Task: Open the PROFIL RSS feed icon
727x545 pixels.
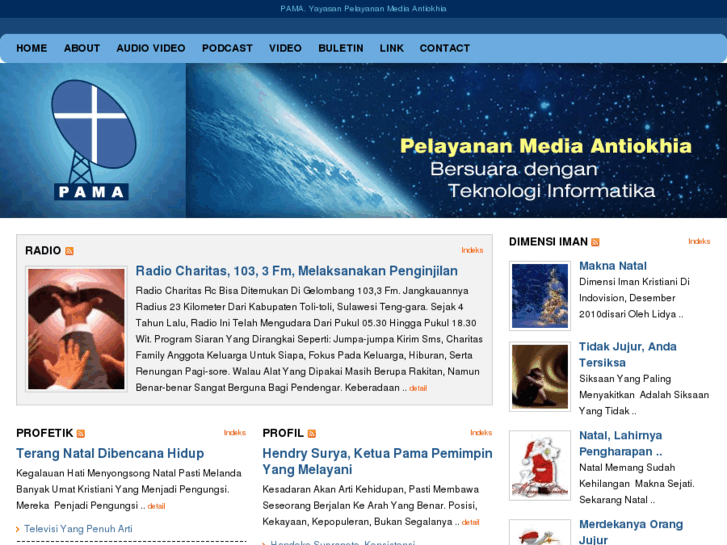Action: click(312, 434)
